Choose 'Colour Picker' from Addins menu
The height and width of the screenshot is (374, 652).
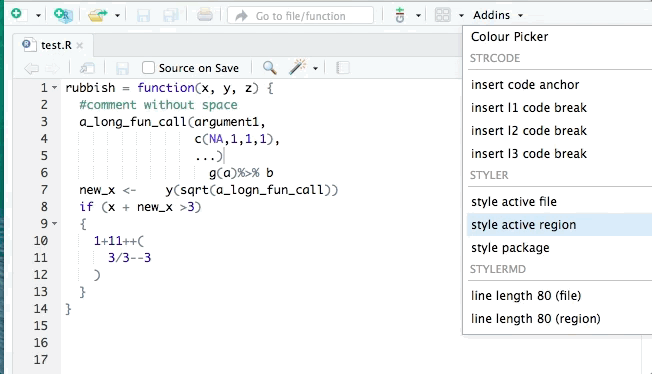tap(509, 37)
